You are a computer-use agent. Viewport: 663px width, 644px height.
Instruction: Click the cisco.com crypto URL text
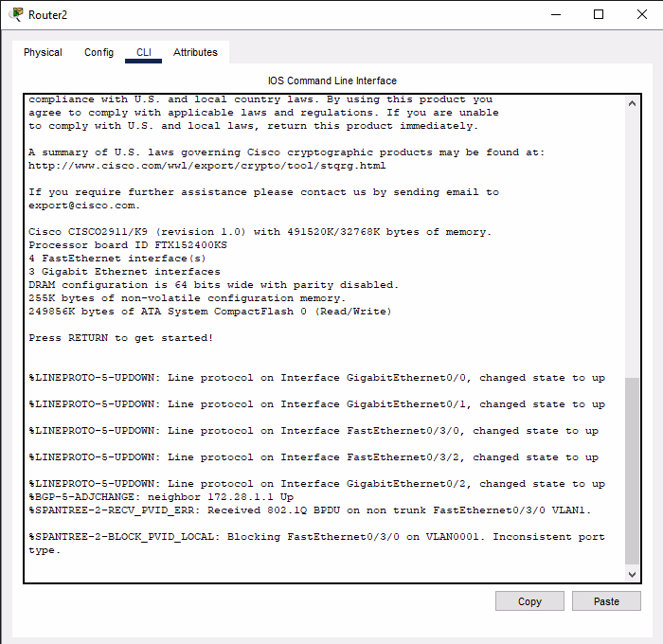click(207, 166)
